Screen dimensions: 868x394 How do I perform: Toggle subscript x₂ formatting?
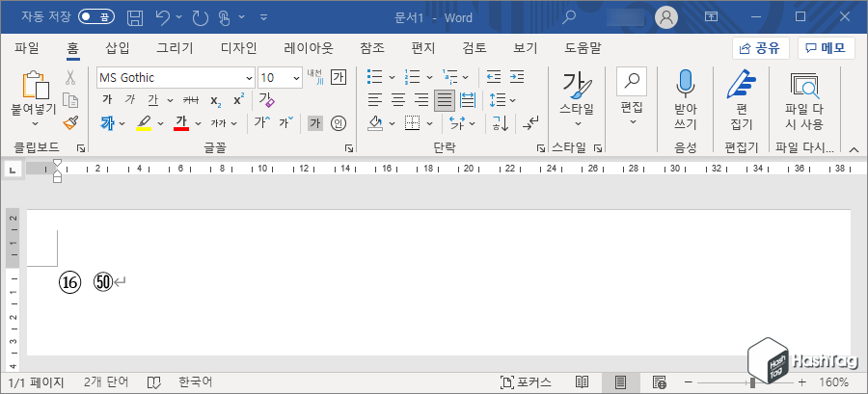click(x=216, y=100)
